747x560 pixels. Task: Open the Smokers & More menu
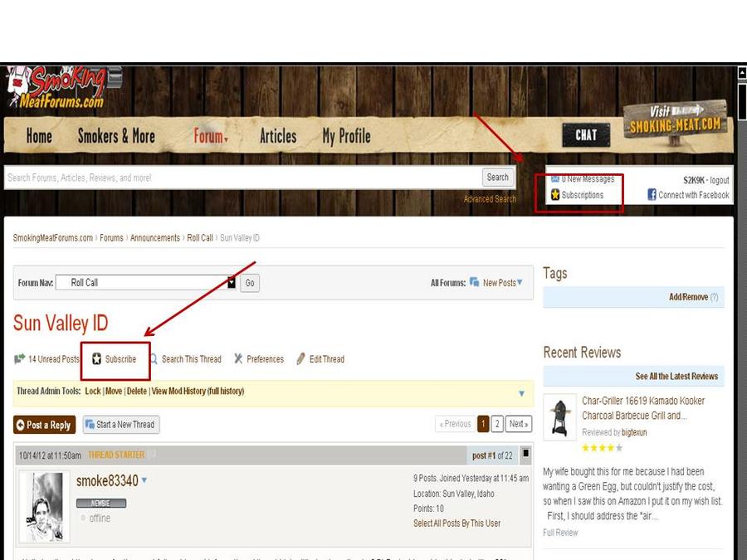click(116, 136)
